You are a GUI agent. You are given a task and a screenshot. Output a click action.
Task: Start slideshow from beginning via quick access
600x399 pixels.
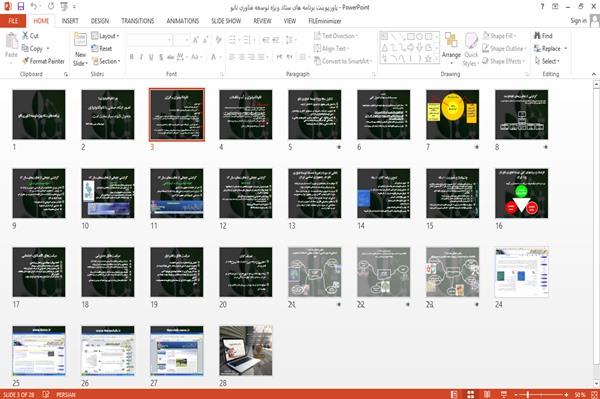pos(64,6)
